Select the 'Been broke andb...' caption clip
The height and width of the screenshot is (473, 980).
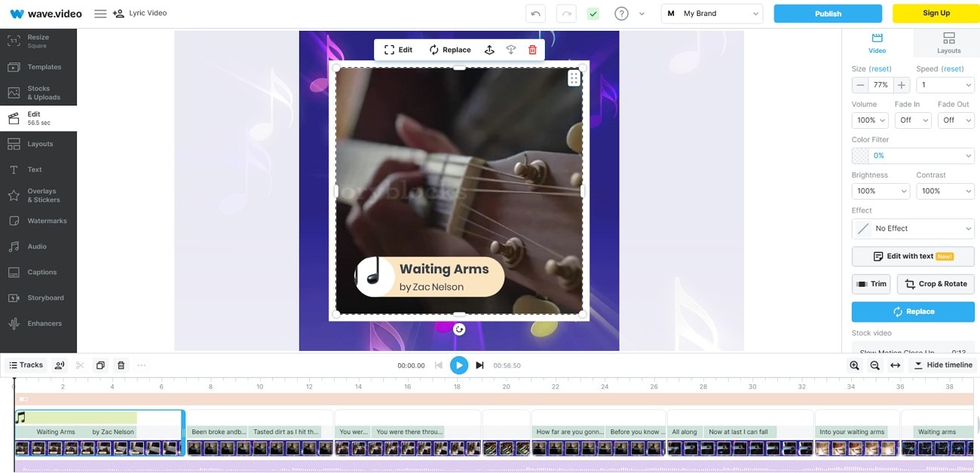click(218, 432)
